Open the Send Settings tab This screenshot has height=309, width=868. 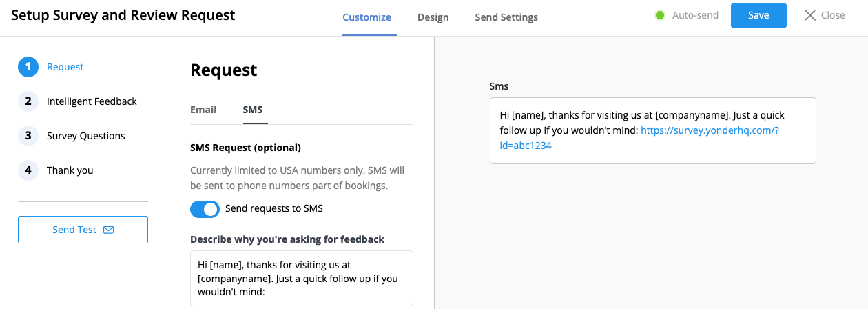click(x=506, y=17)
